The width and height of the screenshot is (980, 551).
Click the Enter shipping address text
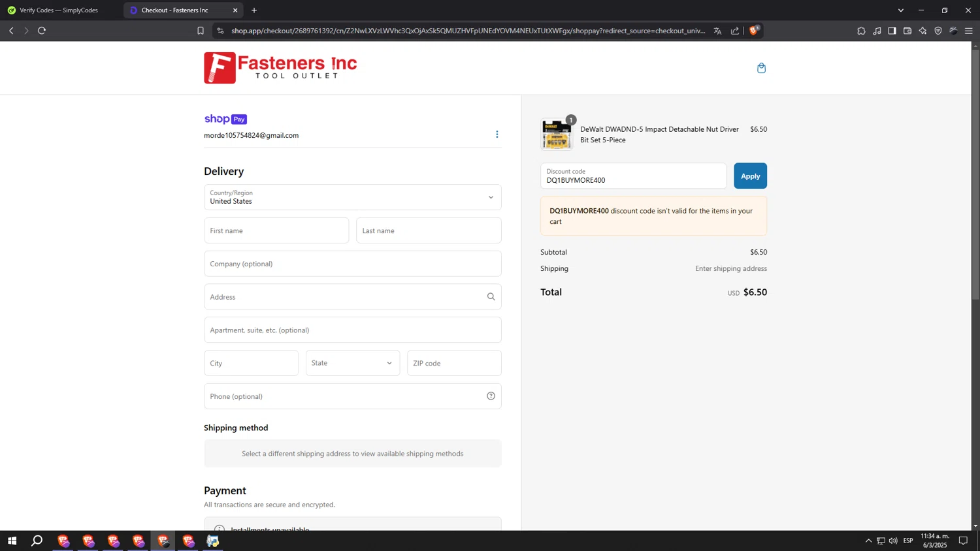coord(731,268)
